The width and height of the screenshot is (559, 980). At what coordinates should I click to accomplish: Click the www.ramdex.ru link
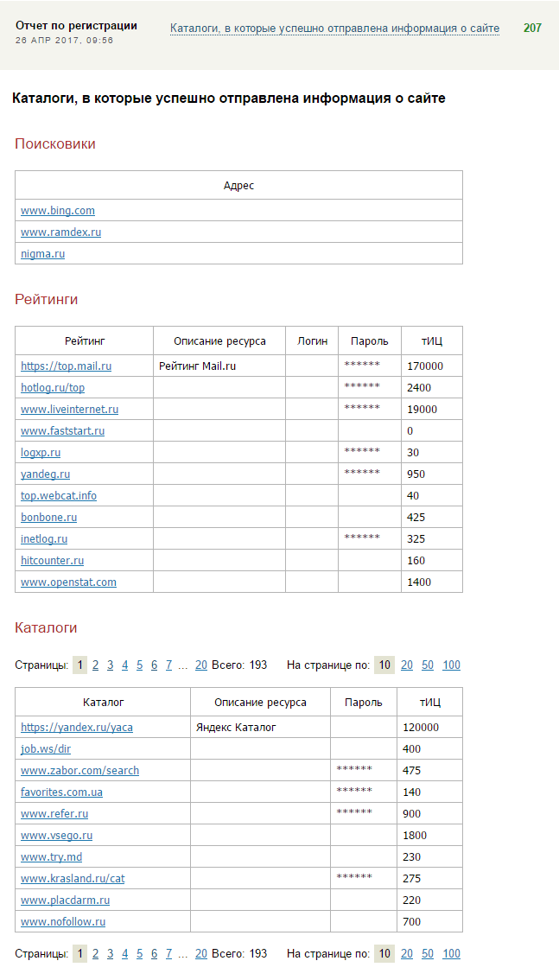coord(60,232)
